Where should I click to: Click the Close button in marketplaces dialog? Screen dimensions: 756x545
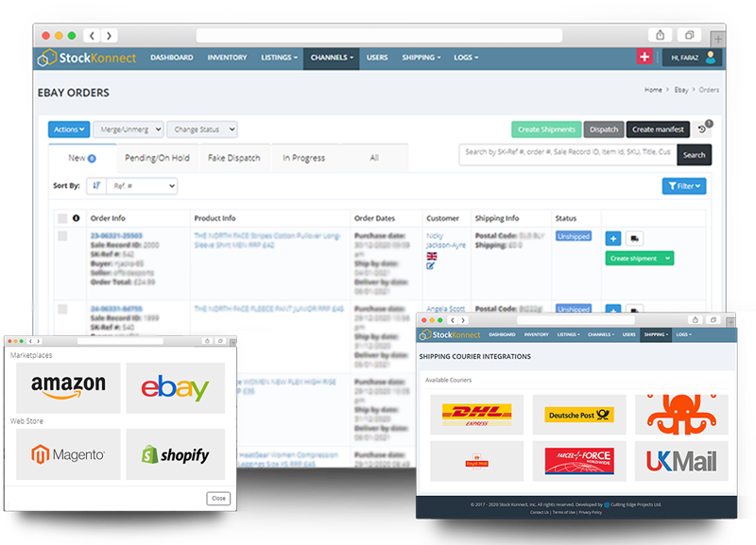[x=218, y=499]
